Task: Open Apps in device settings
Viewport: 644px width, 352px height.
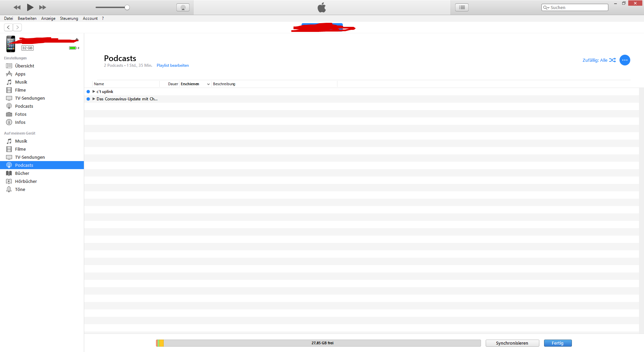Action: click(x=42, y=74)
